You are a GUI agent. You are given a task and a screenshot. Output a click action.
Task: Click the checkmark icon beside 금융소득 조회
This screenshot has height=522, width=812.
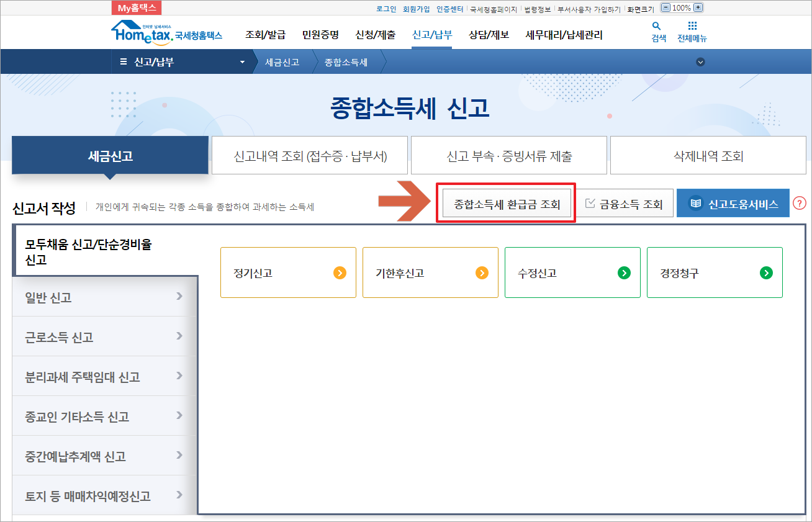click(590, 204)
